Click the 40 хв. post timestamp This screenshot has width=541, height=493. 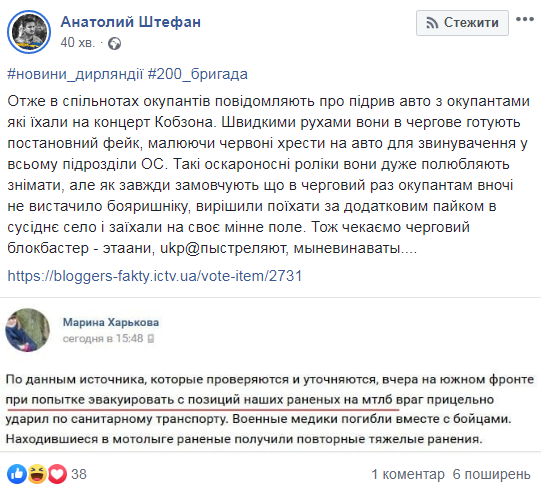point(78,43)
